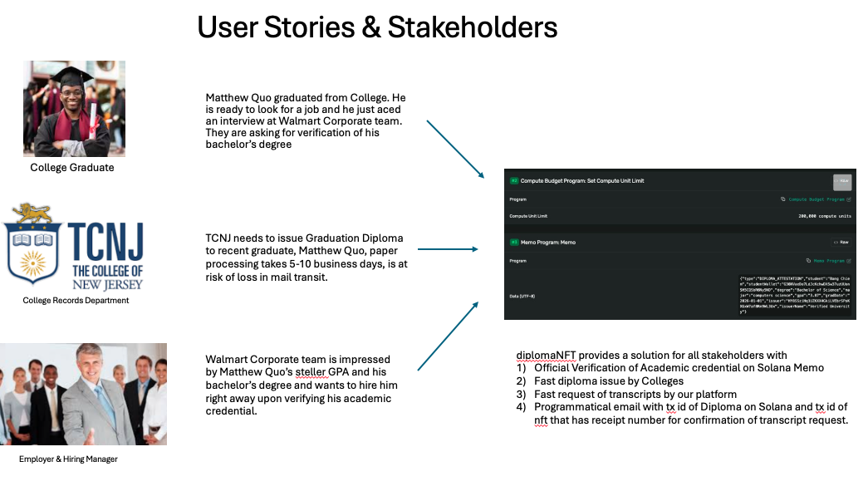Click external-link icon beside Compute Budget Program

[849, 199]
